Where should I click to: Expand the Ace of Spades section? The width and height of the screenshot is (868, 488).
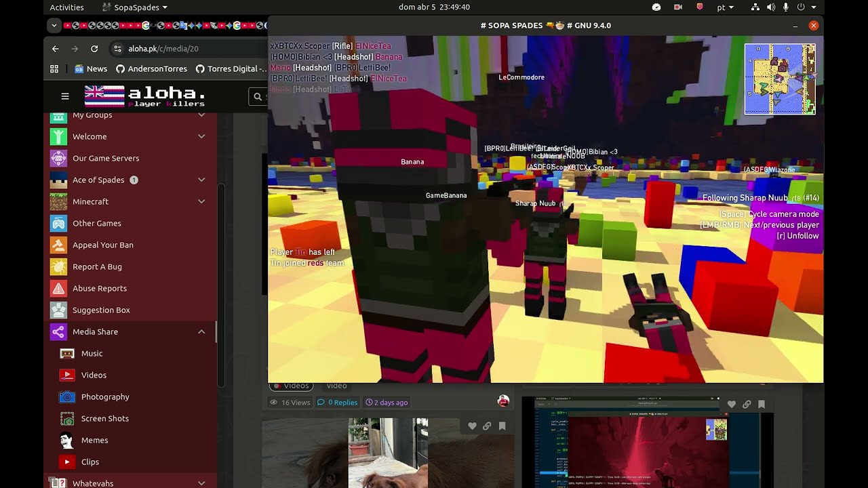point(201,180)
